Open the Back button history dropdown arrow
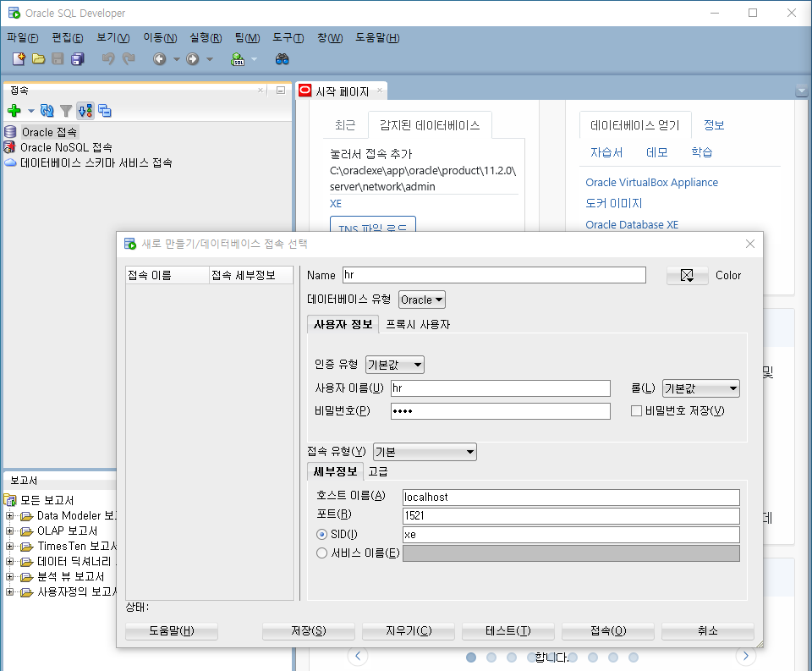The image size is (812, 671). tap(177, 59)
